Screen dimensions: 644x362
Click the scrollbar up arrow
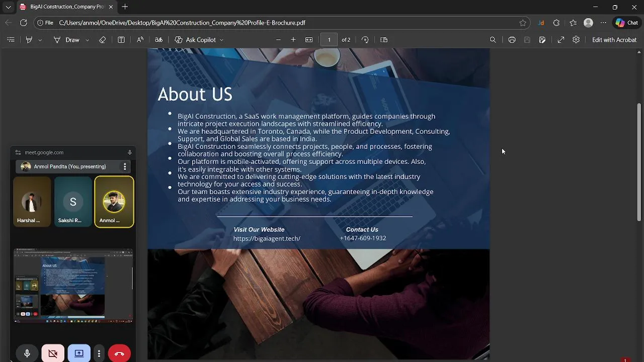[639, 52]
